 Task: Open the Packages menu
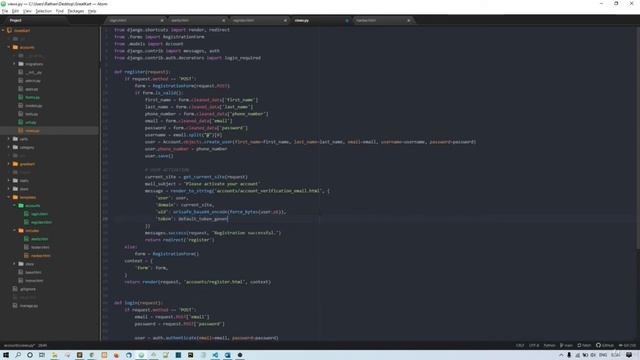pyautogui.click(x=76, y=11)
